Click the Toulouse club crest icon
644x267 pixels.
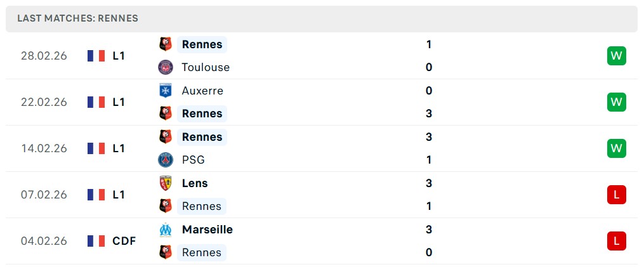coord(166,67)
